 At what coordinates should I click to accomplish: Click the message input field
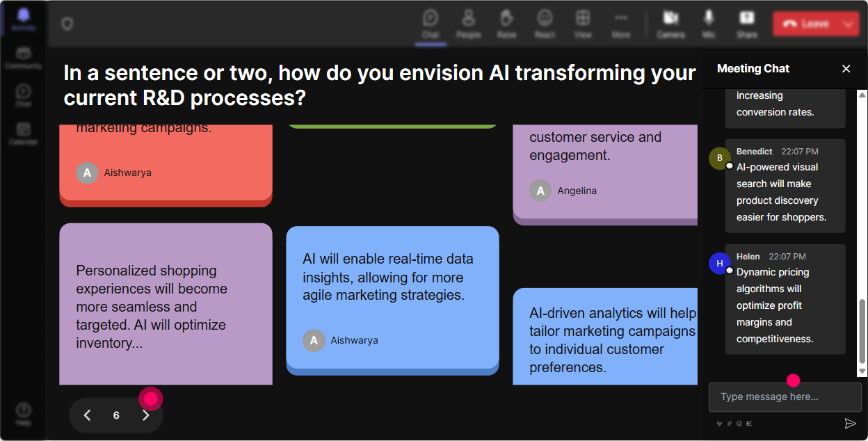pyautogui.click(x=785, y=396)
